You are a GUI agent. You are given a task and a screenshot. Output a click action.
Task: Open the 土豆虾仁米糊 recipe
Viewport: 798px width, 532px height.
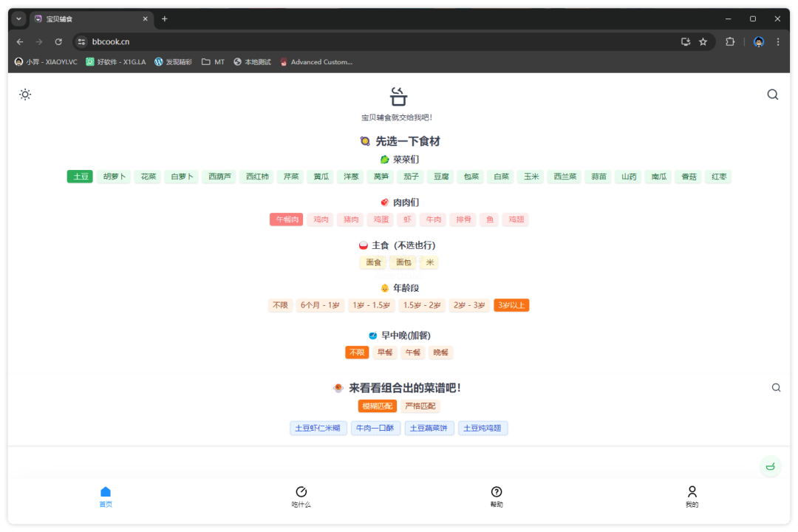tap(318, 428)
